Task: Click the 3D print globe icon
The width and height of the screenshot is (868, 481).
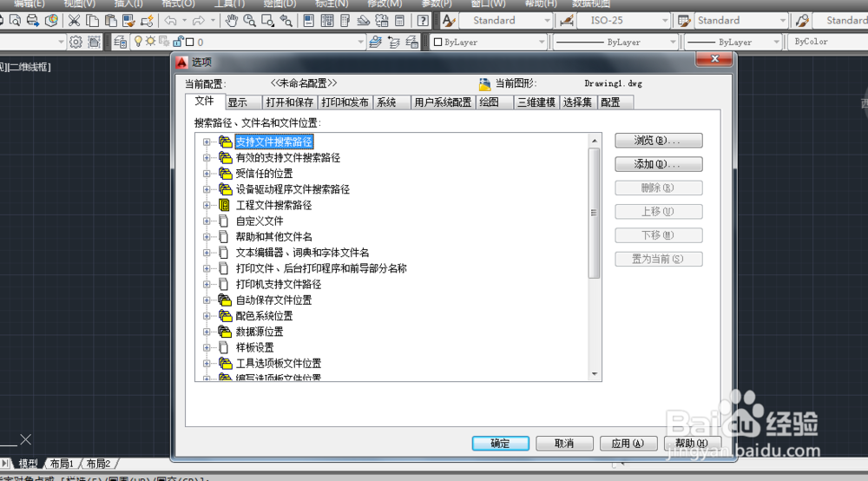Action: (x=51, y=21)
